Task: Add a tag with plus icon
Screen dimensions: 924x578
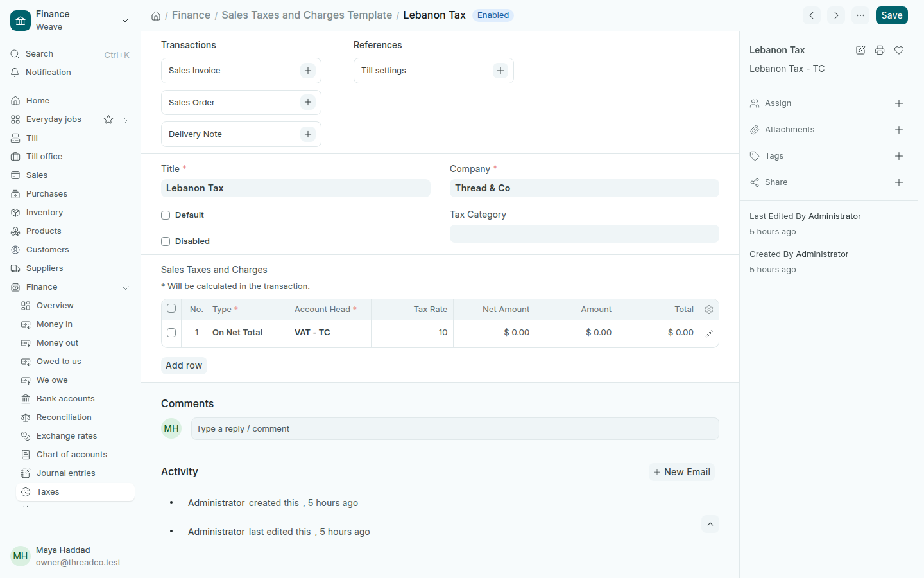Action: [x=899, y=156]
